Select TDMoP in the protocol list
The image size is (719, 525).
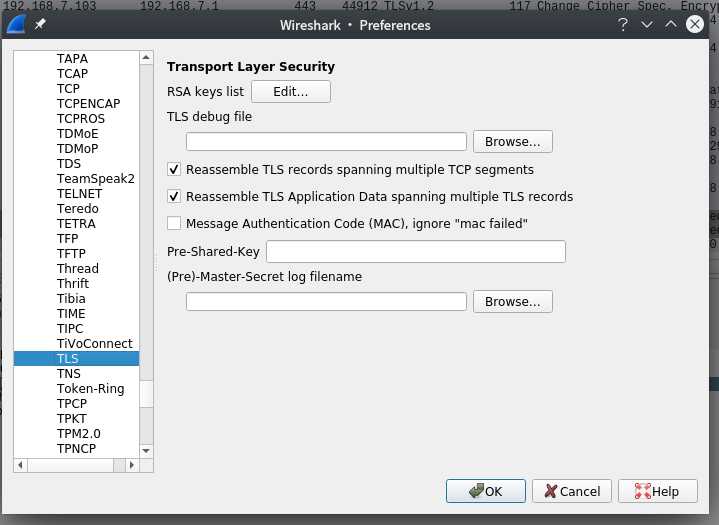pos(77,149)
